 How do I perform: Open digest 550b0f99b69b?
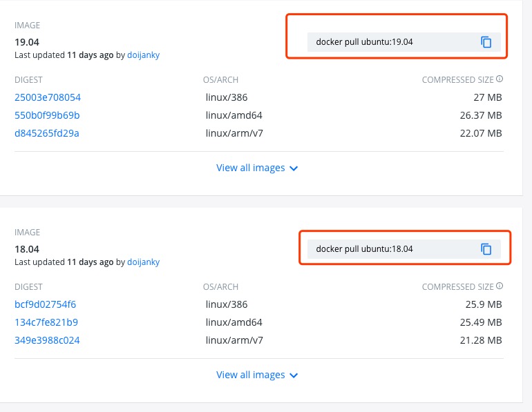47,115
